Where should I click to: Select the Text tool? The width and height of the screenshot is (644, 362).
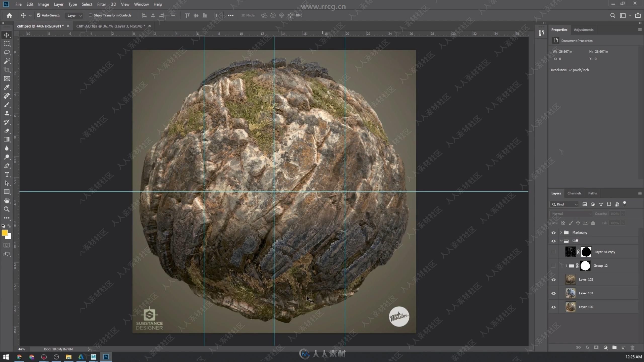pyautogui.click(x=7, y=174)
